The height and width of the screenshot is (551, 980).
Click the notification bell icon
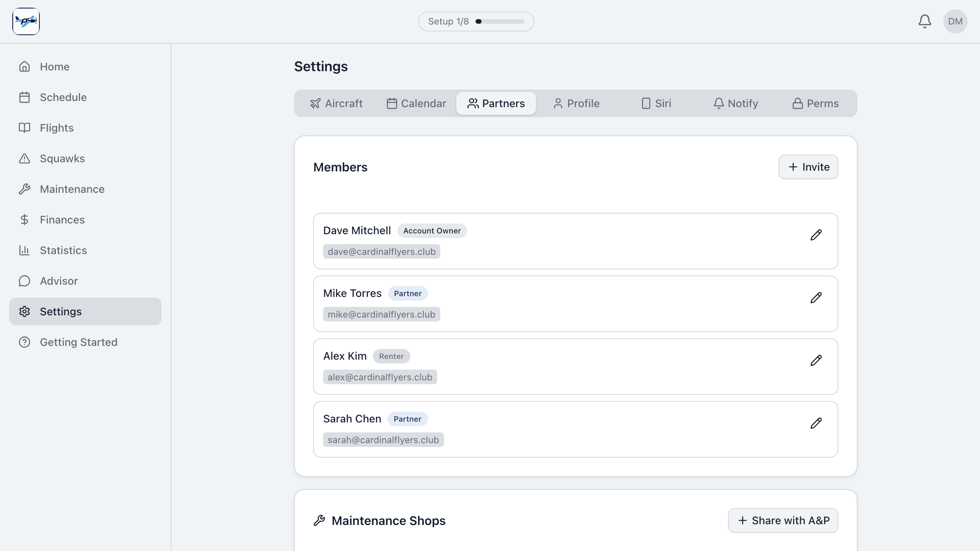924,21
